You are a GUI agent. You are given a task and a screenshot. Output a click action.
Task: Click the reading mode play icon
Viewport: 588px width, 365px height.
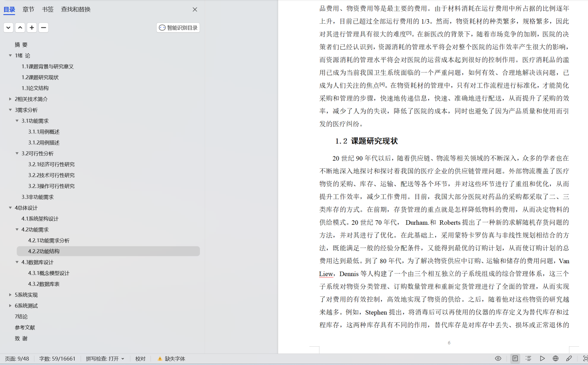click(x=542, y=359)
